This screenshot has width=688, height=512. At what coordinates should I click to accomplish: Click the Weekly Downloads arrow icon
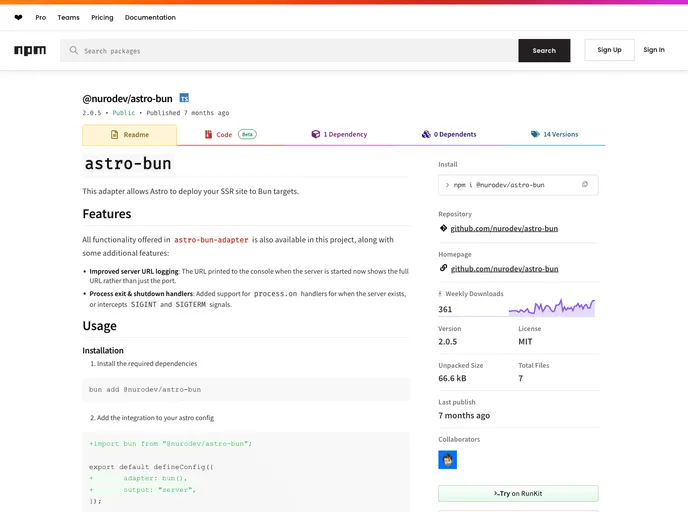(440, 294)
